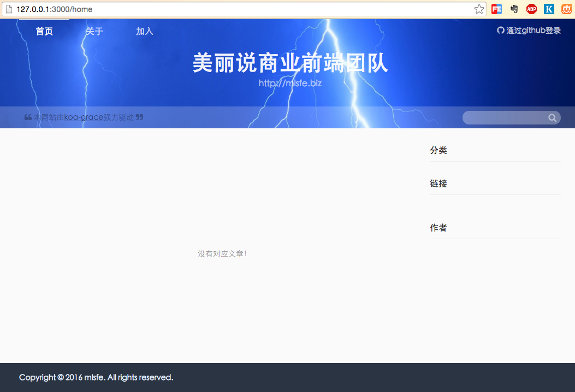Viewport: 575px width, 392px height.
Task: Open the 关于 nav tab
Action: 94,32
